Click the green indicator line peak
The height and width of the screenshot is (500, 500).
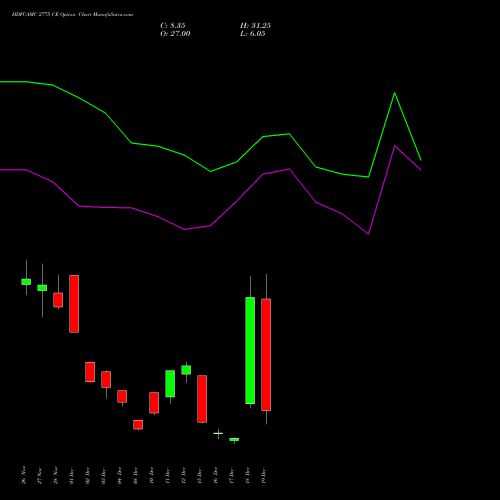point(395,93)
